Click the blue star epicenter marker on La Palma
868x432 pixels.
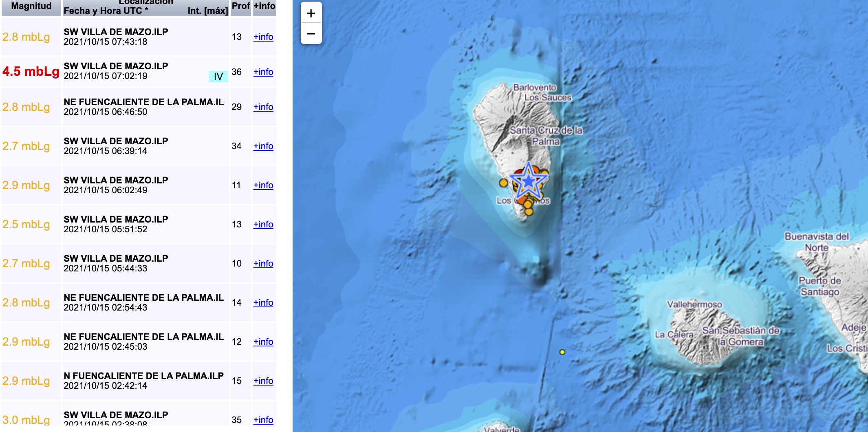click(x=528, y=180)
